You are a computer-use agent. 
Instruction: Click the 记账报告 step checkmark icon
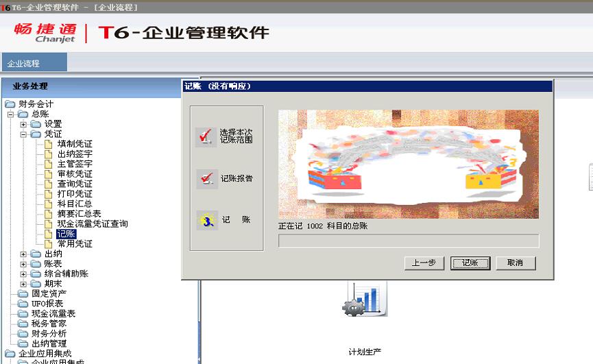[x=206, y=178]
